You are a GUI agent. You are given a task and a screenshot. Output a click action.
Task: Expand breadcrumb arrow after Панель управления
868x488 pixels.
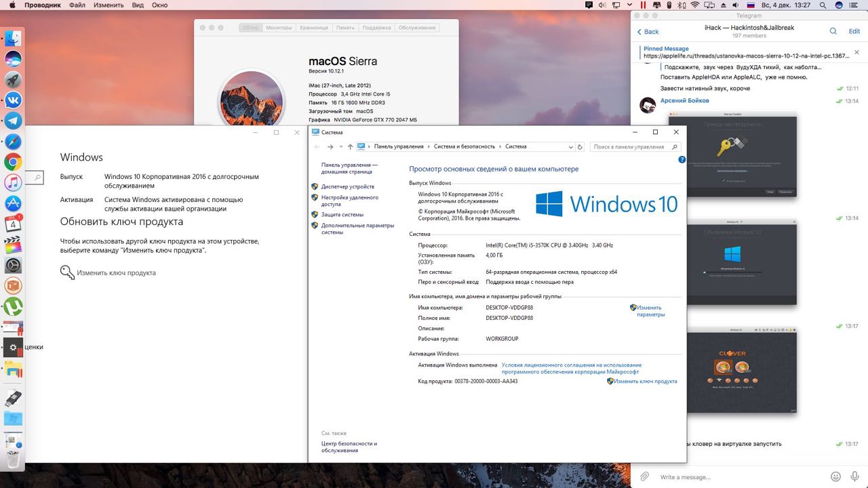pyautogui.click(x=429, y=146)
